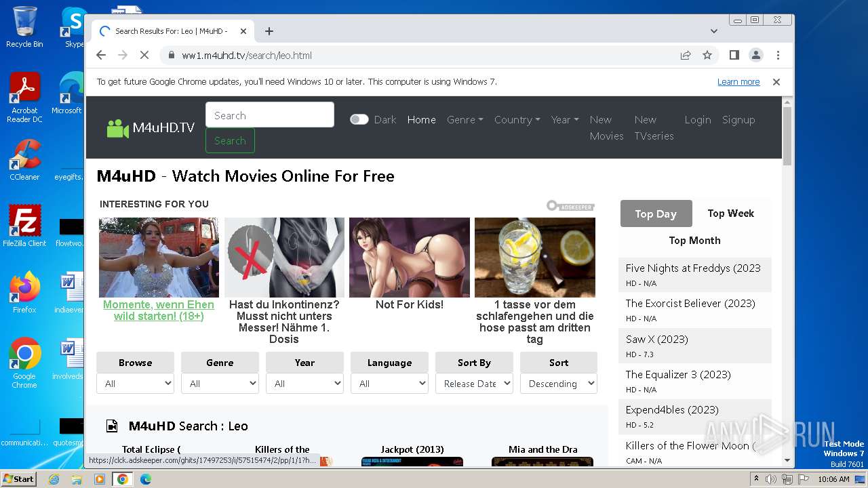Open the Chrome profile avatar icon
Image resolution: width=868 pixels, height=488 pixels.
coord(755,55)
